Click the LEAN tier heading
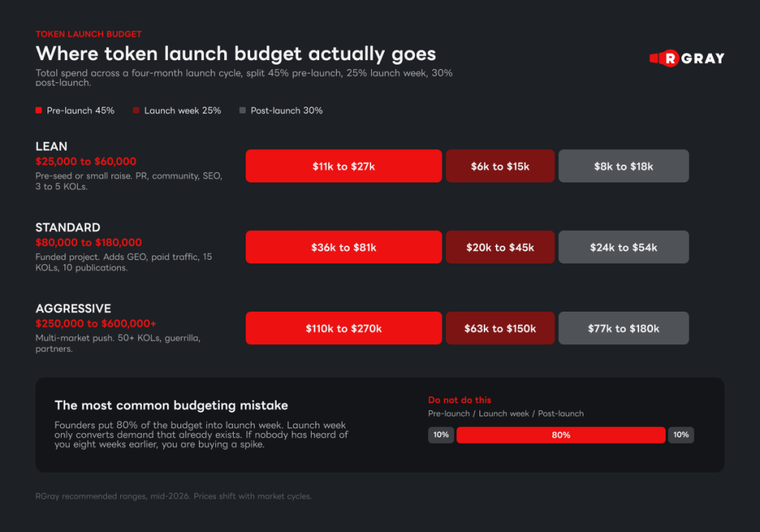This screenshot has height=532, width=760. (51, 146)
